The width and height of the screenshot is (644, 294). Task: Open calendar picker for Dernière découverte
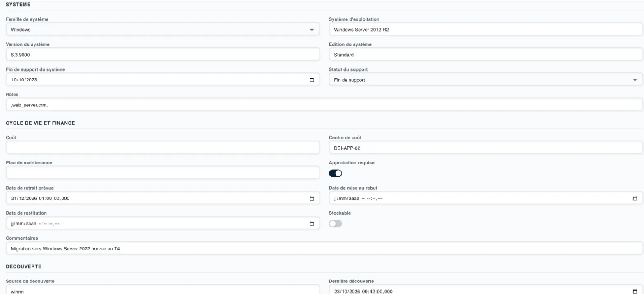[x=635, y=291]
